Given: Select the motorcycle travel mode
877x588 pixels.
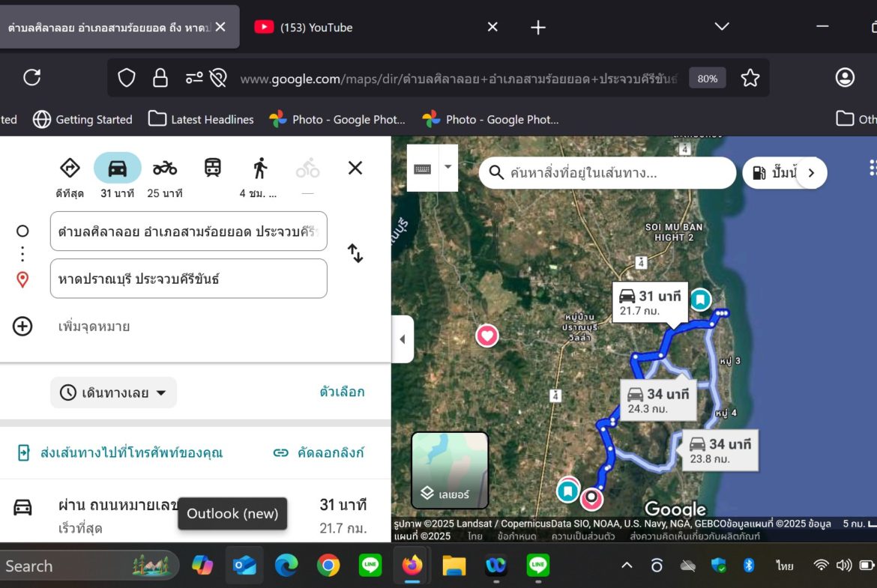Looking at the screenshot, I should tap(164, 169).
